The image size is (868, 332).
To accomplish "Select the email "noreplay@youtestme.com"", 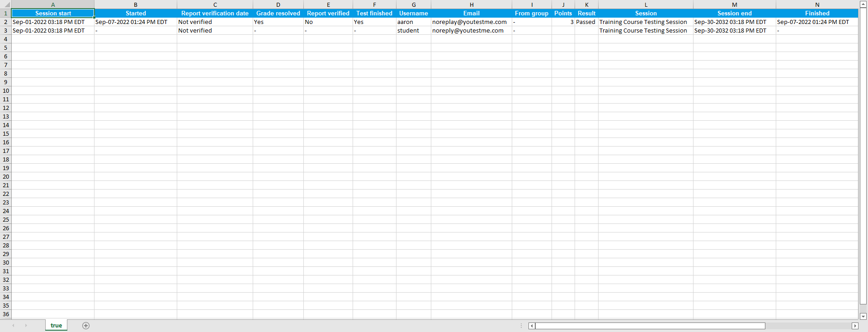I will click(x=472, y=22).
